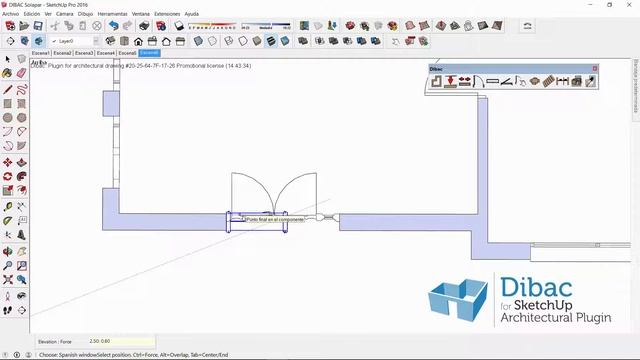The image size is (640, 360).
Task: Open the Herramientas menu
Action: (112, 14)
